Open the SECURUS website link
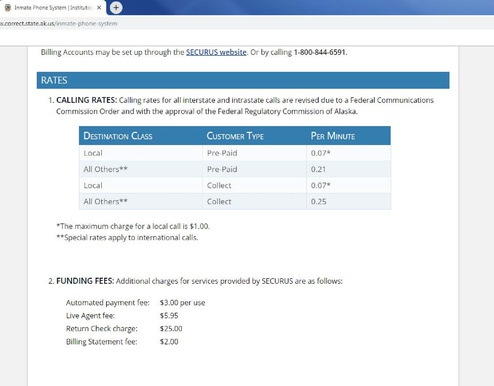The height and width of the screenshot is (386, 494). pyautogui.click(x=216, y=52)
